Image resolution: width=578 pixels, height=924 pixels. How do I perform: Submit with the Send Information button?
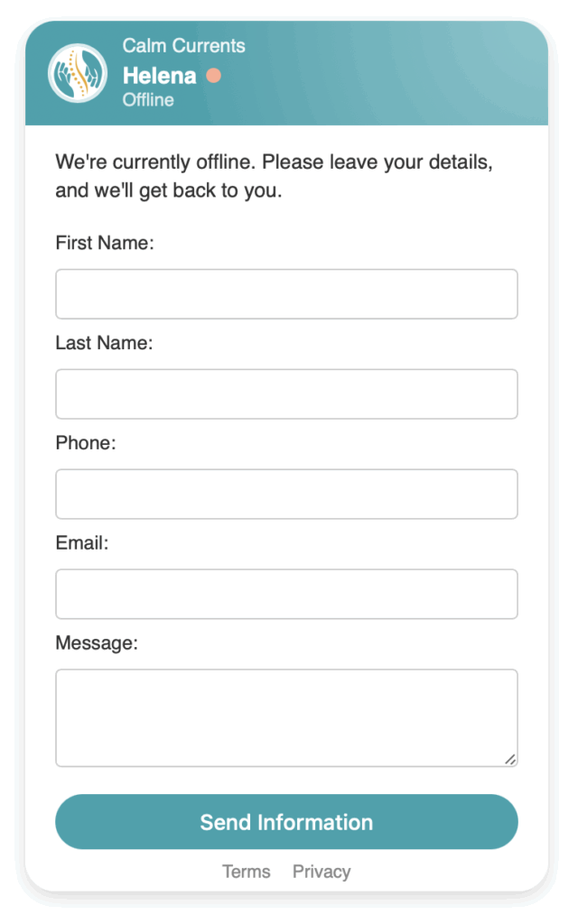point(286,822)
